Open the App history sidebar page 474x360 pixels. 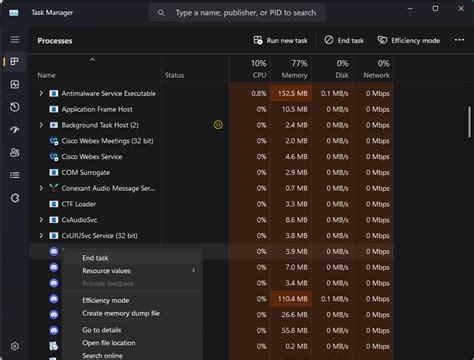click(15, 107)
